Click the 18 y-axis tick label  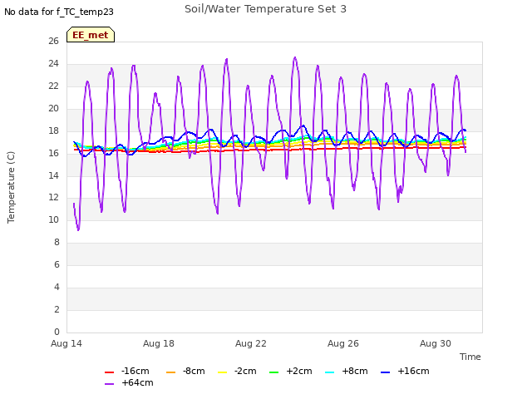pyautogui.click(x=53, y=131)
